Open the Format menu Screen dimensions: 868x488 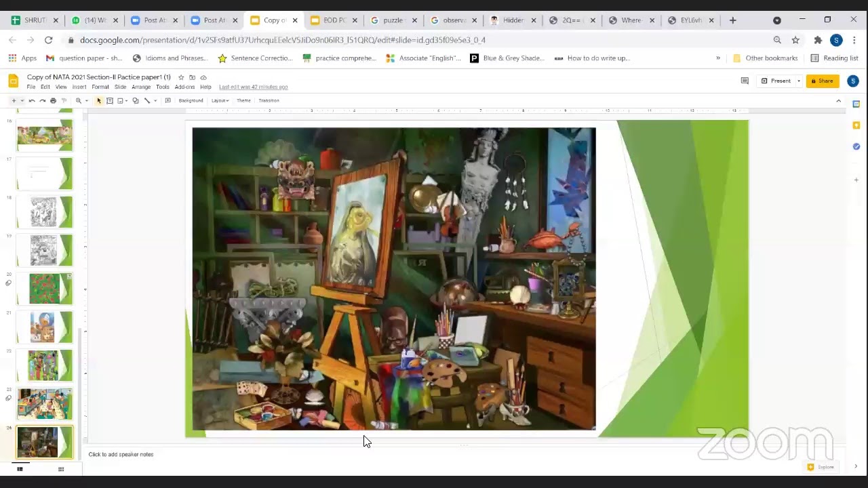(x=100, y=87)
